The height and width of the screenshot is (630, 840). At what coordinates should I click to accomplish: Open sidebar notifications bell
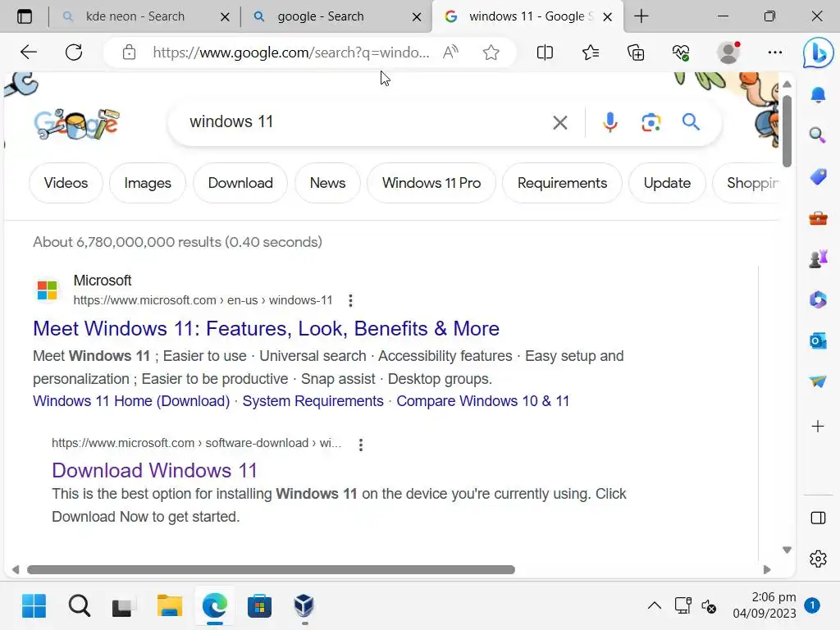point(818,95)
